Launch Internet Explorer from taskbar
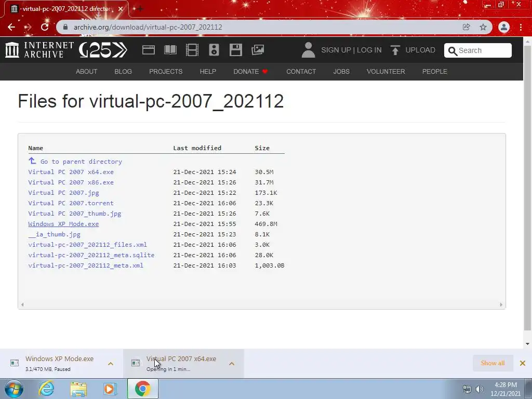Viewport: 532px width, 399px height. pos(46,389)
